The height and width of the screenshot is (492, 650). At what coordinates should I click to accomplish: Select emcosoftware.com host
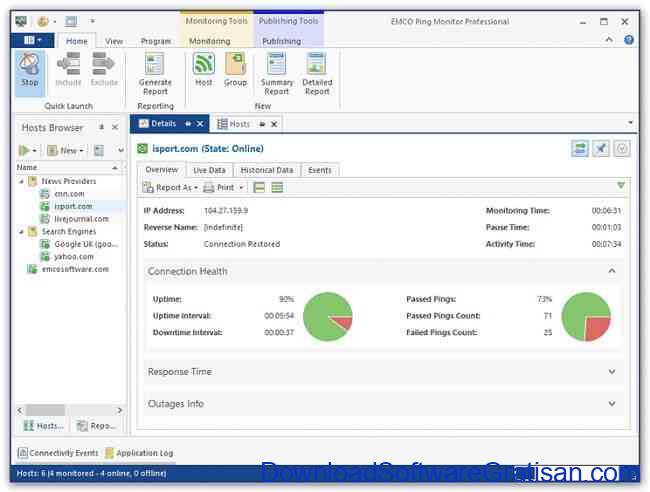pos(75,269)
